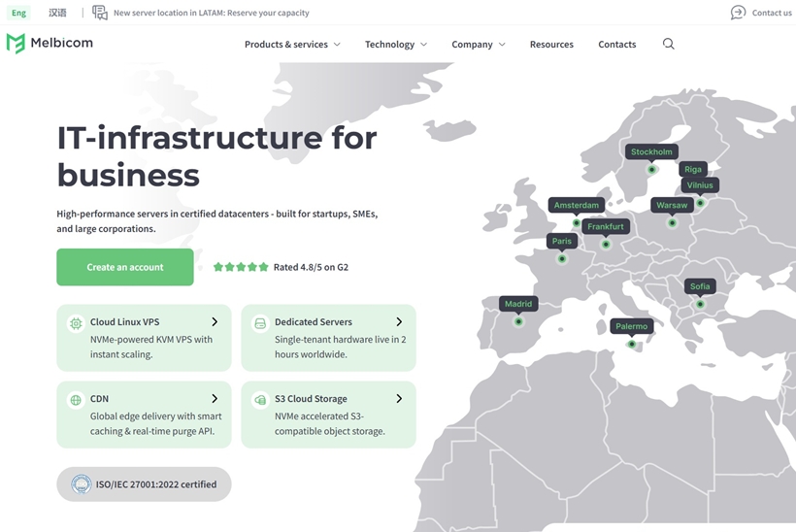796x532 pixels.
Task: Click the Sofia city label on map
Action: click(x=700, y=286)
